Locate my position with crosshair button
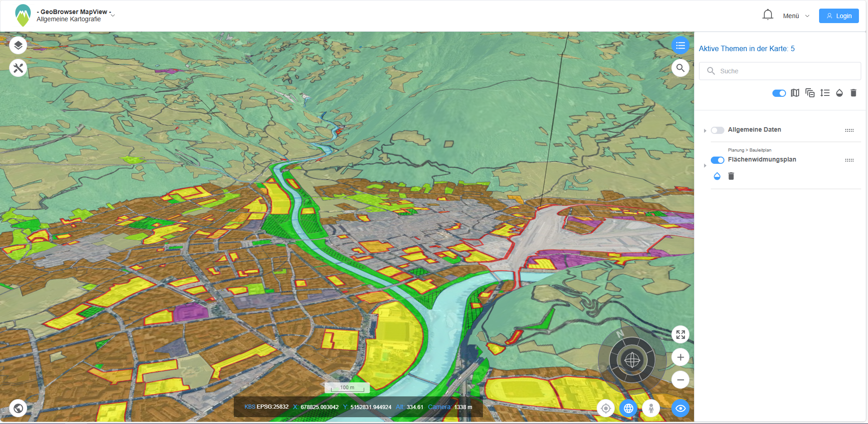868x424 pixels. click(606, 409)
